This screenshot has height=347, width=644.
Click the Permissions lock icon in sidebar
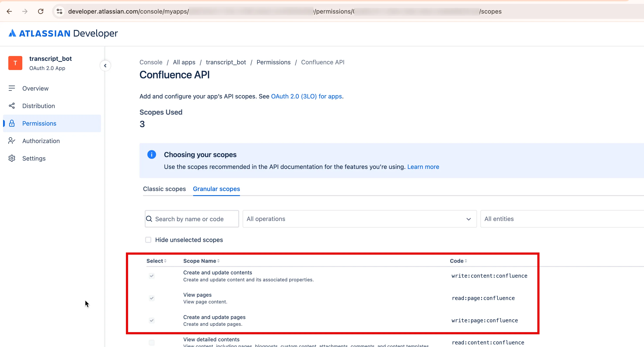(x=12, y=123)
